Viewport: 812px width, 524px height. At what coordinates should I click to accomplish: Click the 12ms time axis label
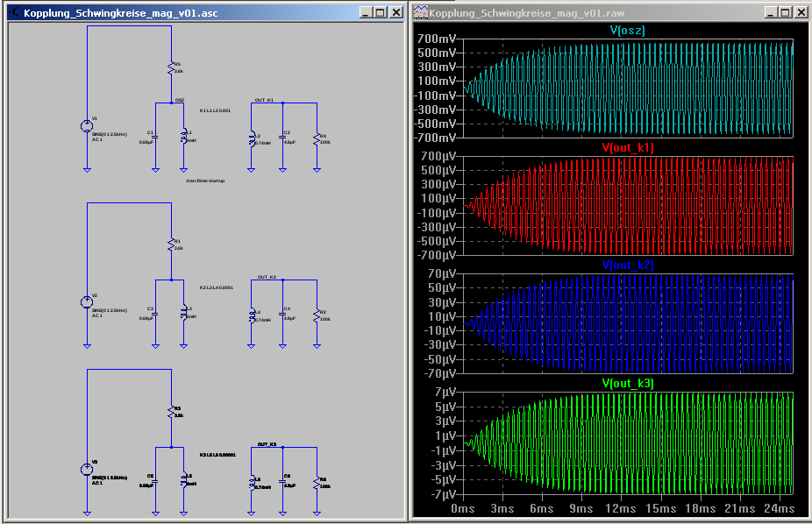coord(620,508)
